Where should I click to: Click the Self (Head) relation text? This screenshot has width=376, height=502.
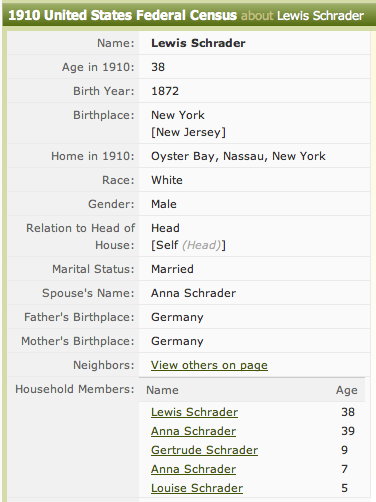(x=188, y=245)
